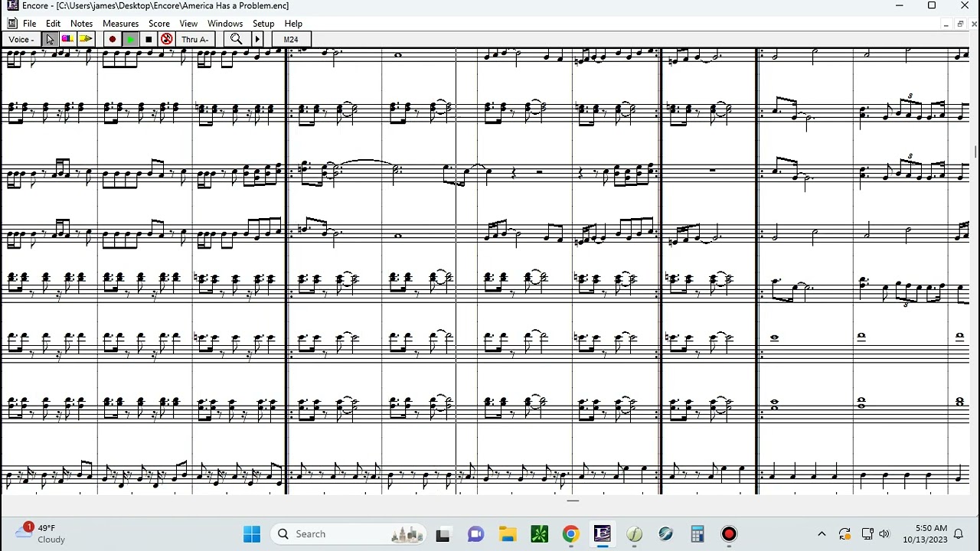This screenshot has width=980, height=551.
Task: Click the taskbar Search box
Action: pos(349,534)
